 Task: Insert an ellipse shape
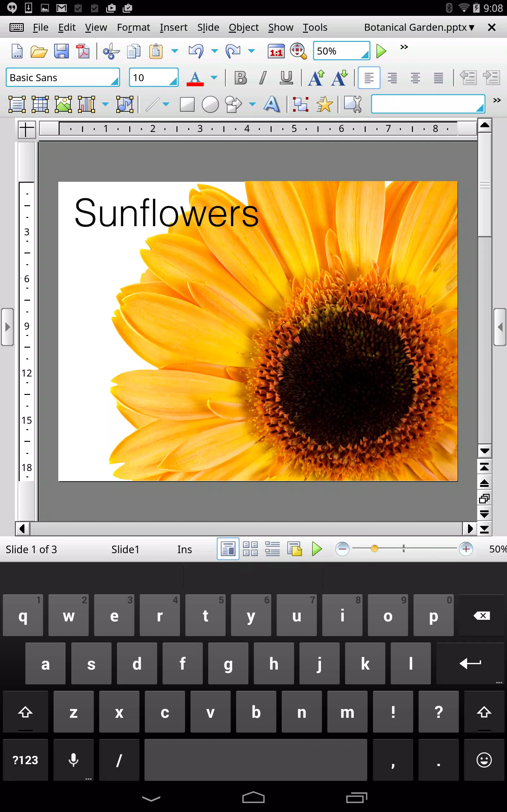210,104
